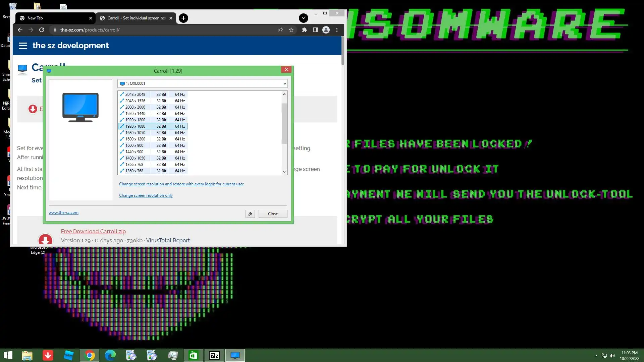Open 7-Zip from the taskbar

[214, 355]
